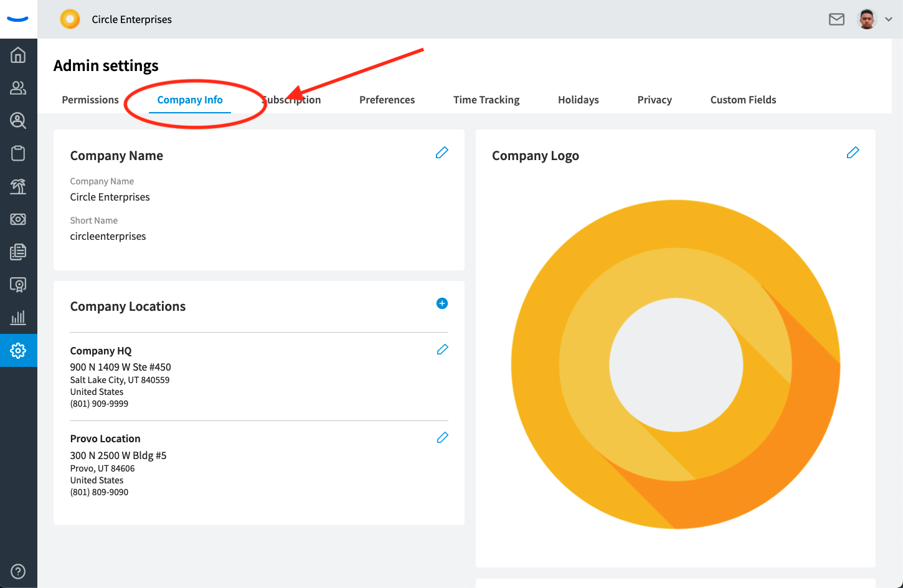Image resolution: width=903 pixels, height=588 pixels.
Task: Open the mail inbox icon
Action: coord(836,19)
